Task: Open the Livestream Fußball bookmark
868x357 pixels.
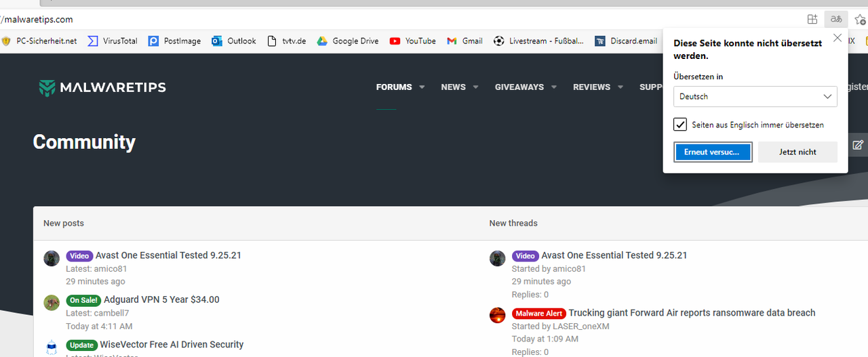Action: tap(538, 41)
